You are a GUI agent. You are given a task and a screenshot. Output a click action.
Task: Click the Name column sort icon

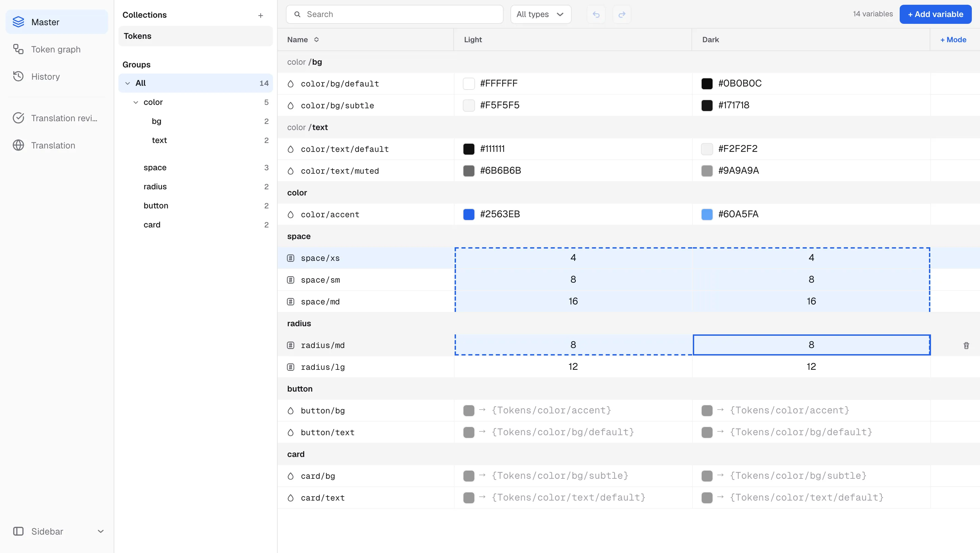coord(316,39)
